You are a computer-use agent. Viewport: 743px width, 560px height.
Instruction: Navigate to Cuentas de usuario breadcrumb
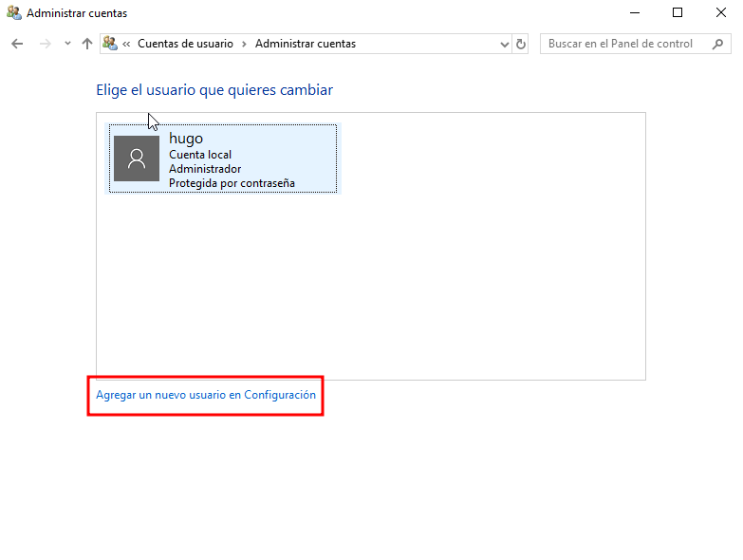185,44
